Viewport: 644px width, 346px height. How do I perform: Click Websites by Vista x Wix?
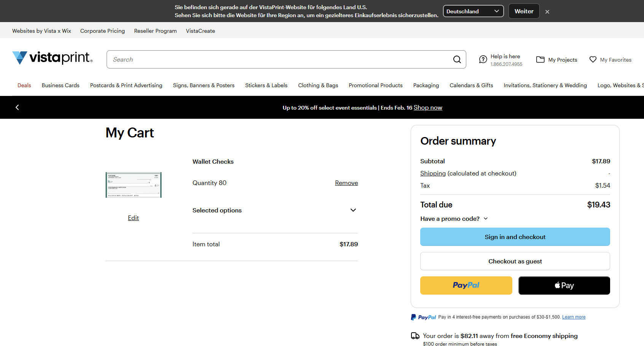[41, 31]
